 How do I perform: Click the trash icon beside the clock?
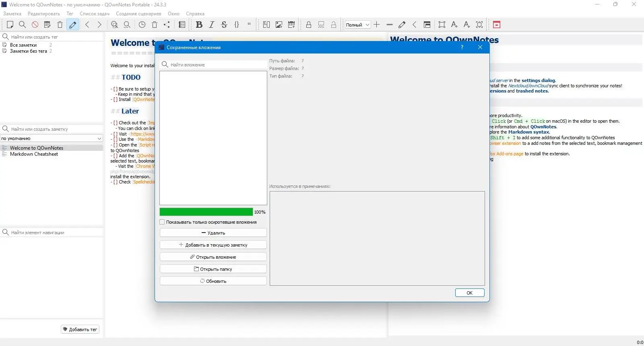point(155,25)
